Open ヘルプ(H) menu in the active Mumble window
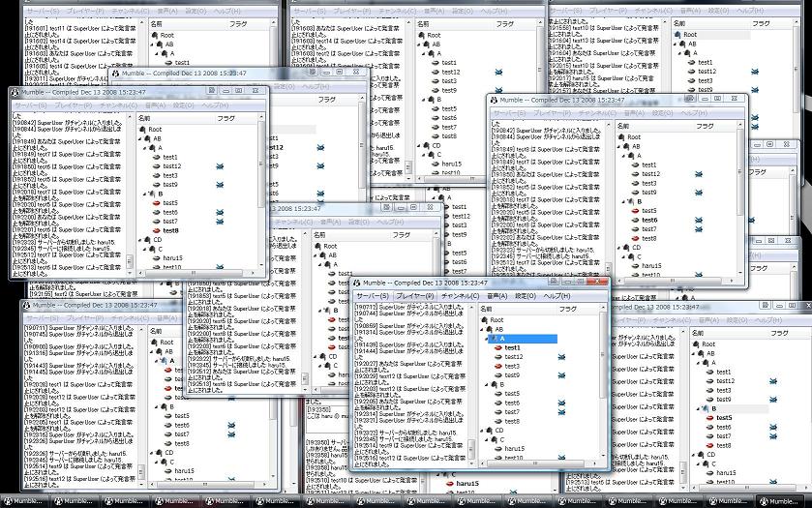 (x=556, y=296)
